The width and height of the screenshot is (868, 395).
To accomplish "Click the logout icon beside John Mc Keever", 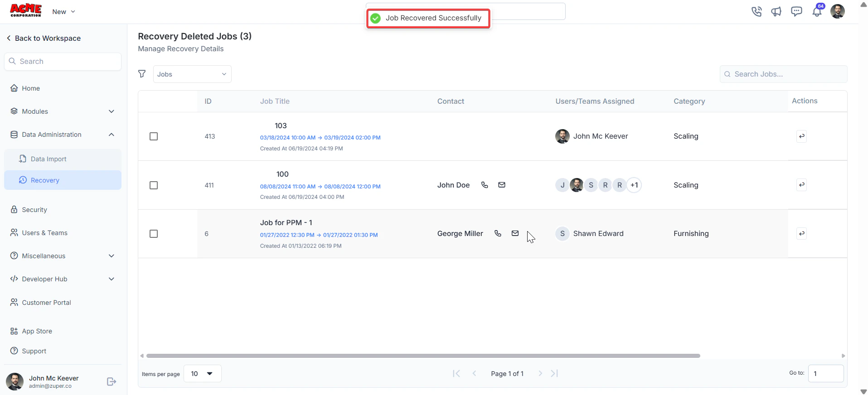I will tap(112, 382).
